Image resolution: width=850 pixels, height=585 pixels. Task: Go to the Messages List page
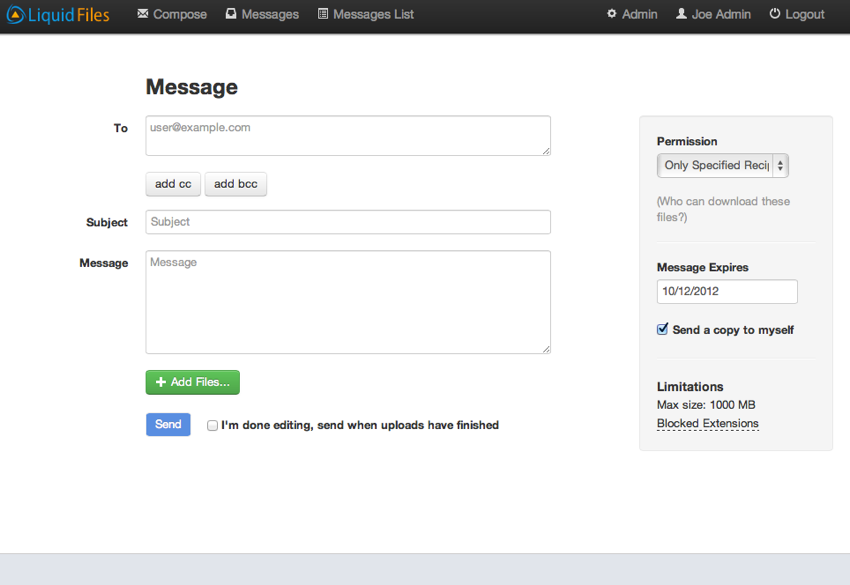coord(365,14)
